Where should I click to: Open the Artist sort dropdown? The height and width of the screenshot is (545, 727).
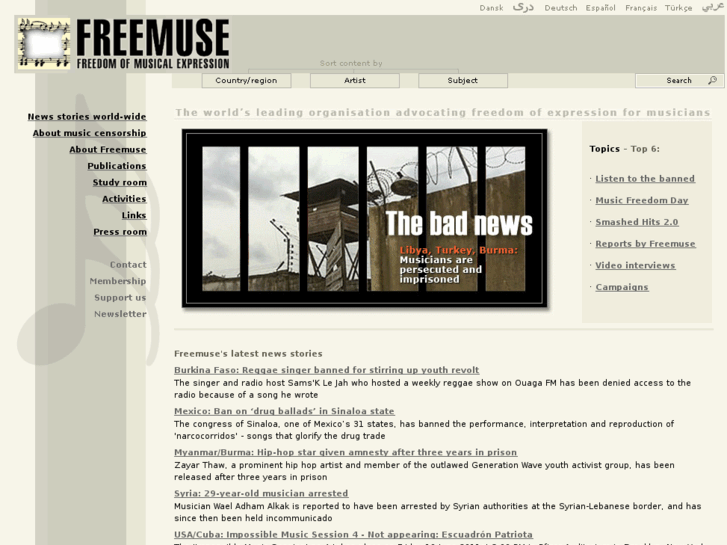355,80
